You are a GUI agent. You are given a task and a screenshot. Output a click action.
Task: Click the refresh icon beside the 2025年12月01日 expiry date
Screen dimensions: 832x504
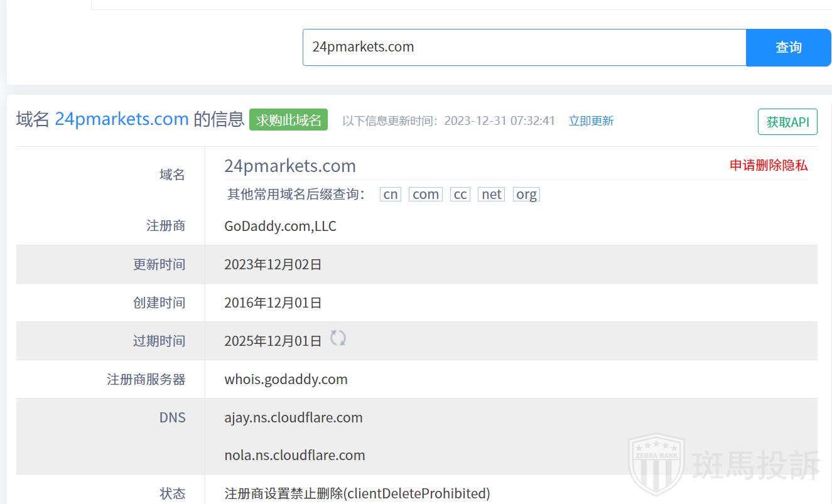338,338
